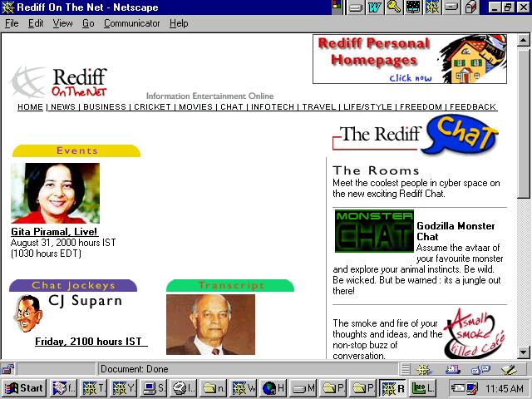
Task: Open the Windows Start menu
Action: tap(23, 388)
